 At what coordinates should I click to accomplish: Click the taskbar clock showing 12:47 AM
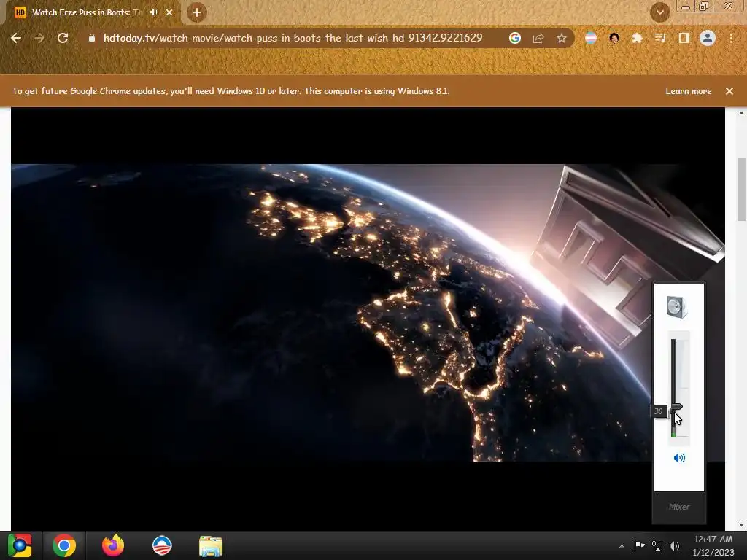(x=713, y=545)
